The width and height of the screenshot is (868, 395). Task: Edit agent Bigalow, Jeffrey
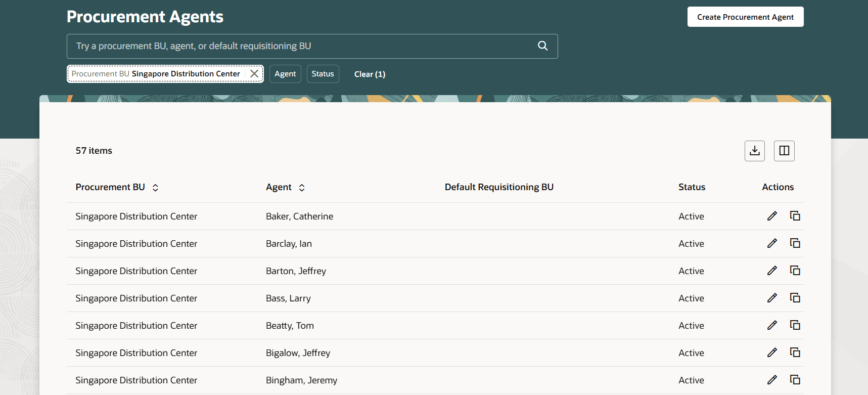(x=772, y=353)
